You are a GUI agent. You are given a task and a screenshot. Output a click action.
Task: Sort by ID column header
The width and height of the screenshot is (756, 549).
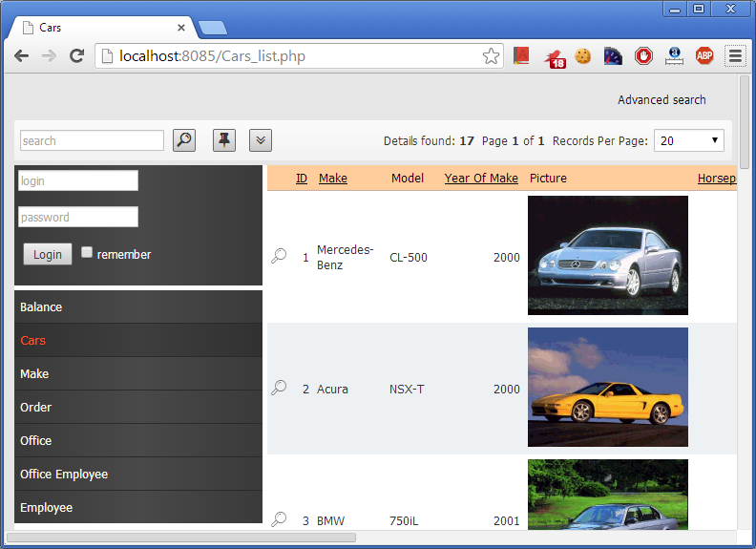point(302,178)
